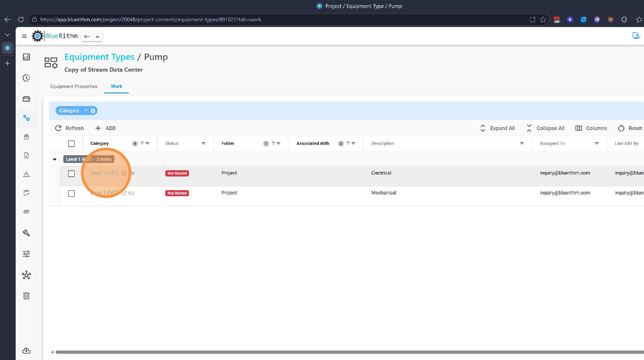Viewport: 644px width, 360px height.
Task: Click the Not Started badge in Mechanical row
Action: pyautogui.click(x=177, y=193)
